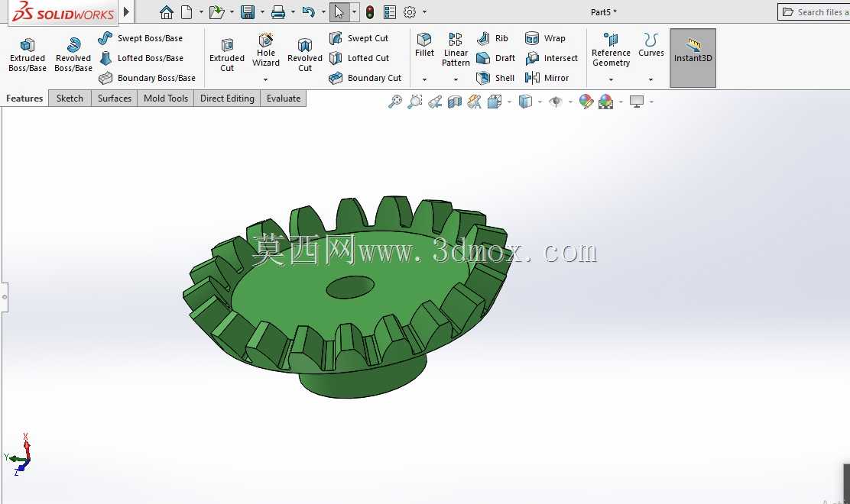Click Zoom to Area icon
Viewport: 850px width, 504px height.
pyautogui.click(x=415, y=102)
